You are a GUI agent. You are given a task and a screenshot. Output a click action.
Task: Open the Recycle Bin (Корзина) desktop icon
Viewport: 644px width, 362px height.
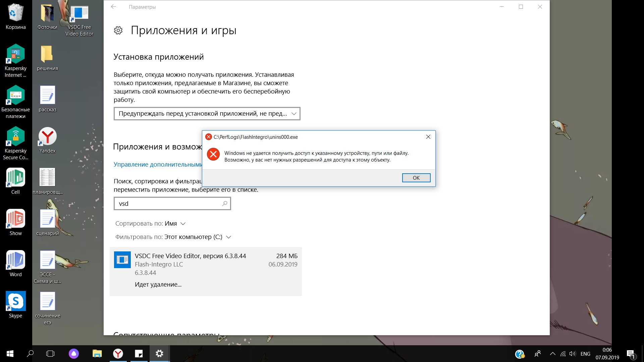coord(15,17)
